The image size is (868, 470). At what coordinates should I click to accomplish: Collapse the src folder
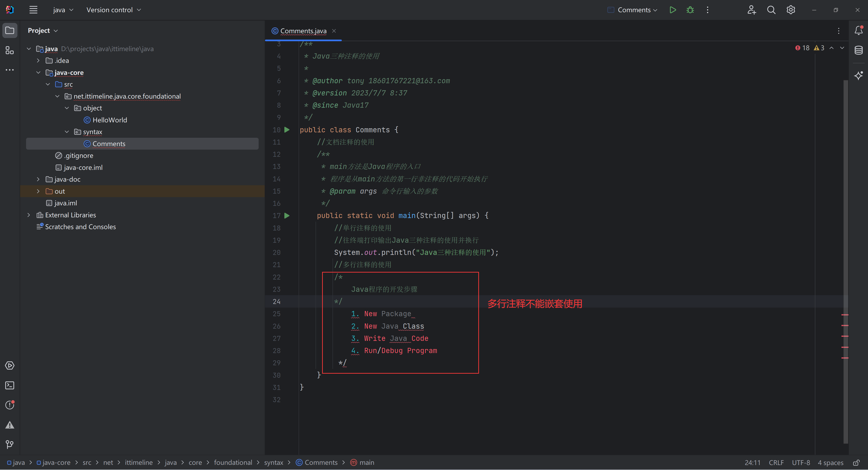point(48,84)
